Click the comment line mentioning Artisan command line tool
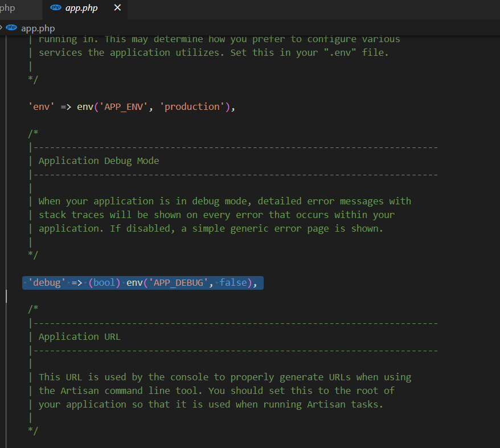 [216, 391]
